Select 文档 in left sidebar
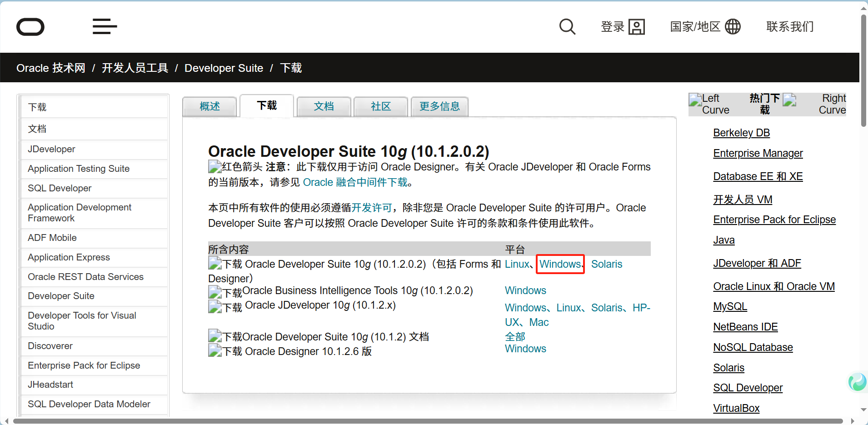868x425 pixels. [x=94, y=129]
